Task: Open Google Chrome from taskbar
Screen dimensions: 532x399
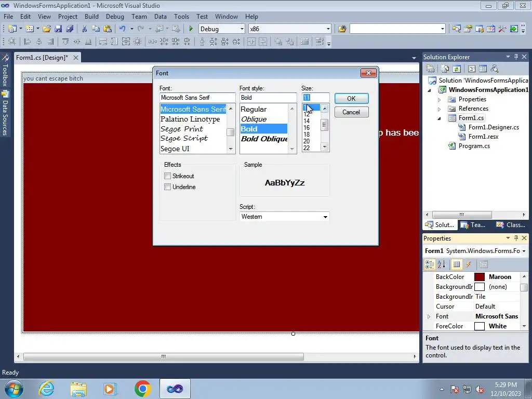Action: tap(142, 389)
